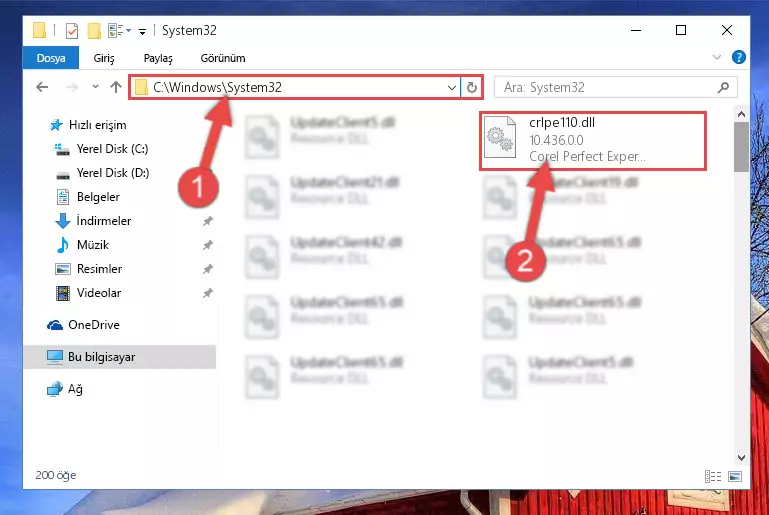Viewport: 769px width, 515px height.
Task: Open the recent locations dropdown arrow
Action: click(95, 87)
